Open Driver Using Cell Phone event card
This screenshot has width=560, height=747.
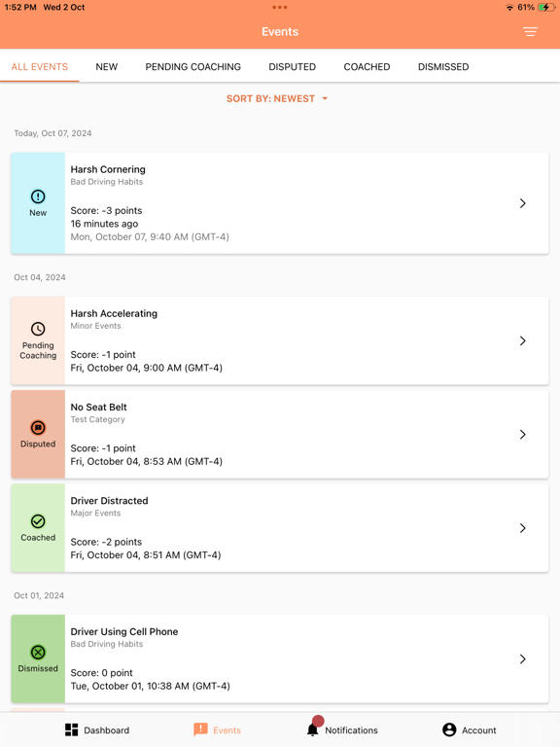click(x=280, y=658)
